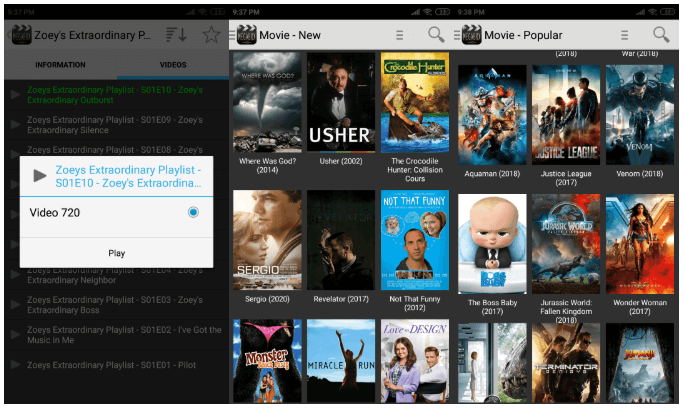
Task: Add Zoey's Extraordinary Playlist to favorites star
Action: (212, 35)
